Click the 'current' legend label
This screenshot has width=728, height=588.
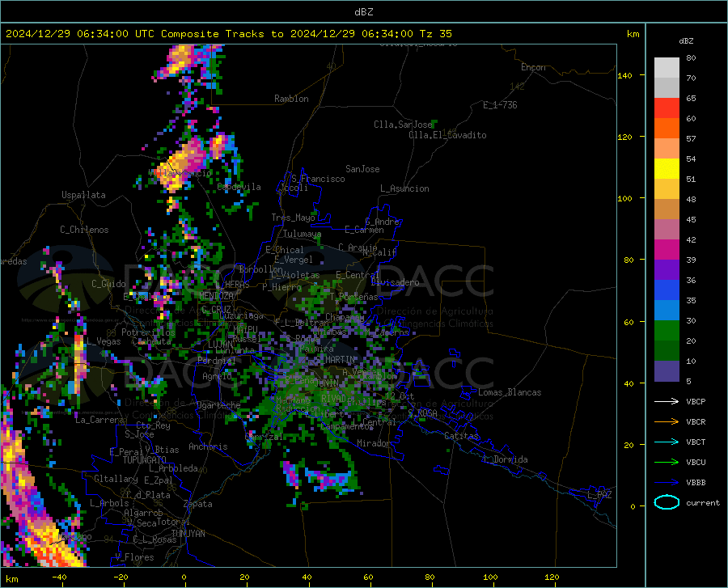click(x=703, y=503)
